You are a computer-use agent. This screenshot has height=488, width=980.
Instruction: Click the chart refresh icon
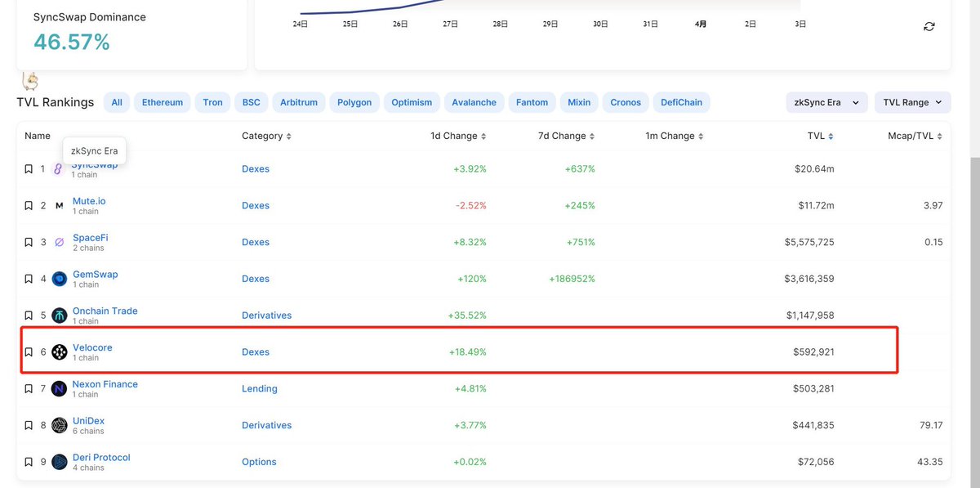click(x=929, y=26)
